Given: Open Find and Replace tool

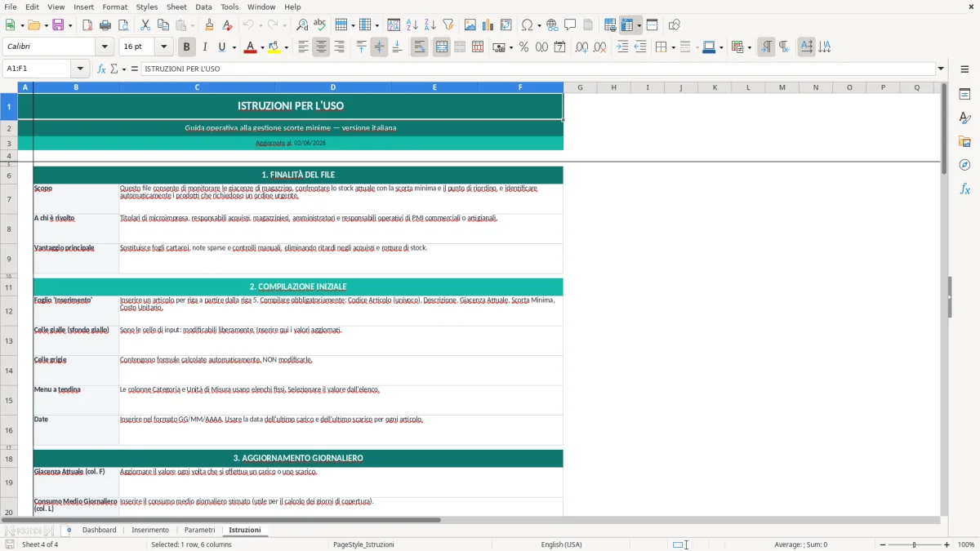Looking at the screenshot, I should click(302, 25).
